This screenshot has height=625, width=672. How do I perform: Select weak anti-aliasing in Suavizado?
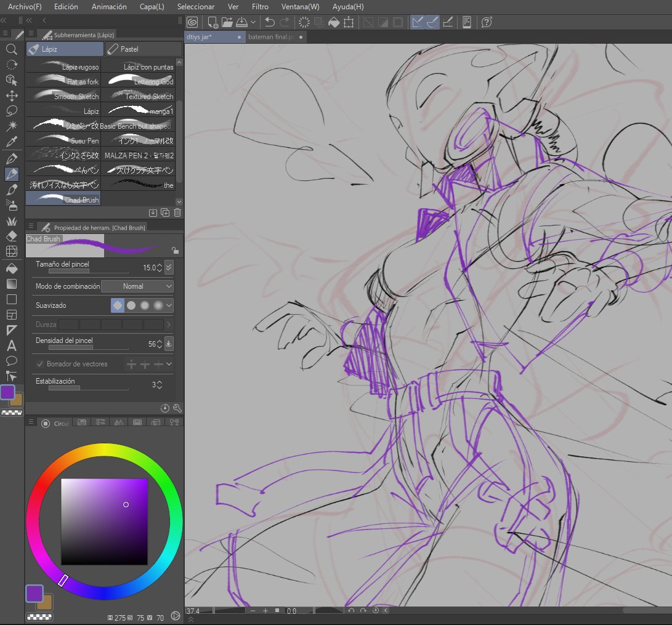coord(131,305)
